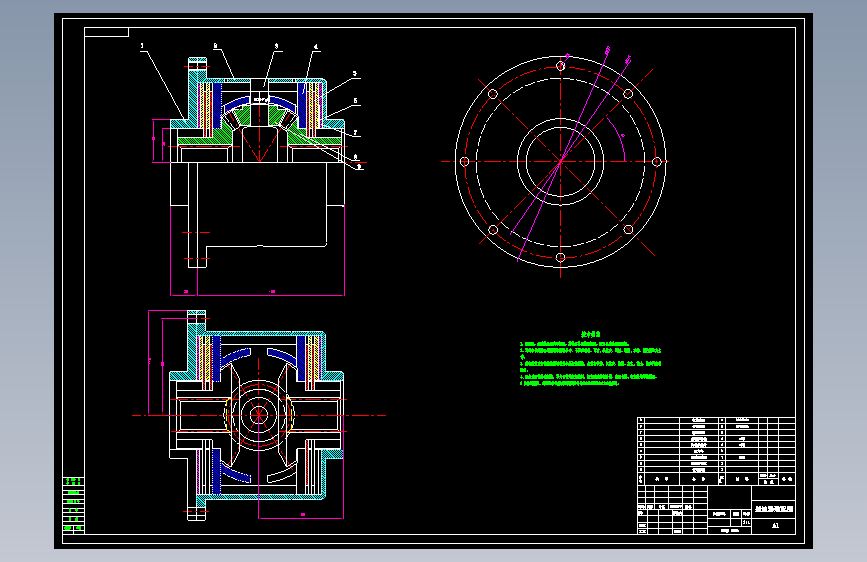Image resolution: width=867 pixels, height=562 pixels.
Task: Select the center of the circular flange view
Action: coord(561,162)
